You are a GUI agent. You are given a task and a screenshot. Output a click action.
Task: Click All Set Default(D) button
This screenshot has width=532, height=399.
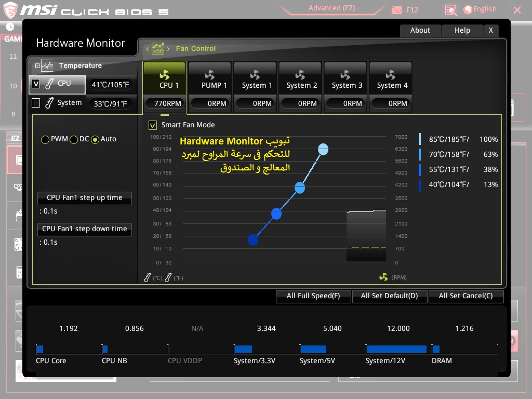(x=390, y=296)
